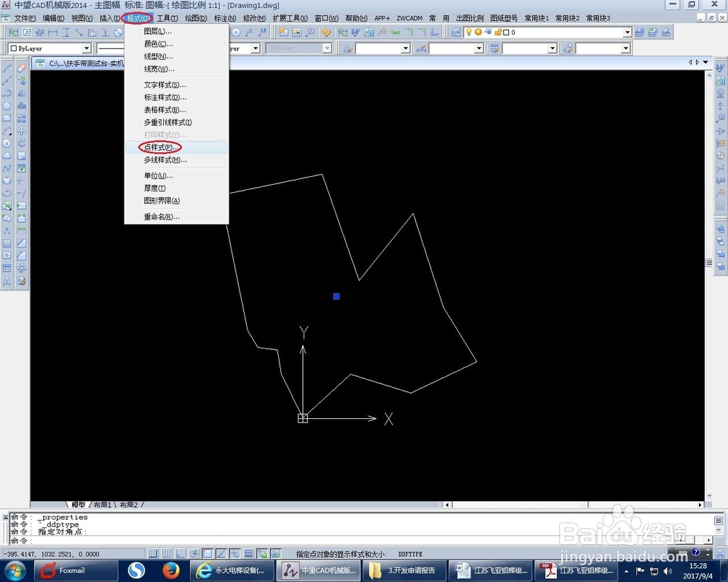Toggle Grid display in status bar
Screen dimensions: 728x582
pyautogui.click(x=166, y=554)
